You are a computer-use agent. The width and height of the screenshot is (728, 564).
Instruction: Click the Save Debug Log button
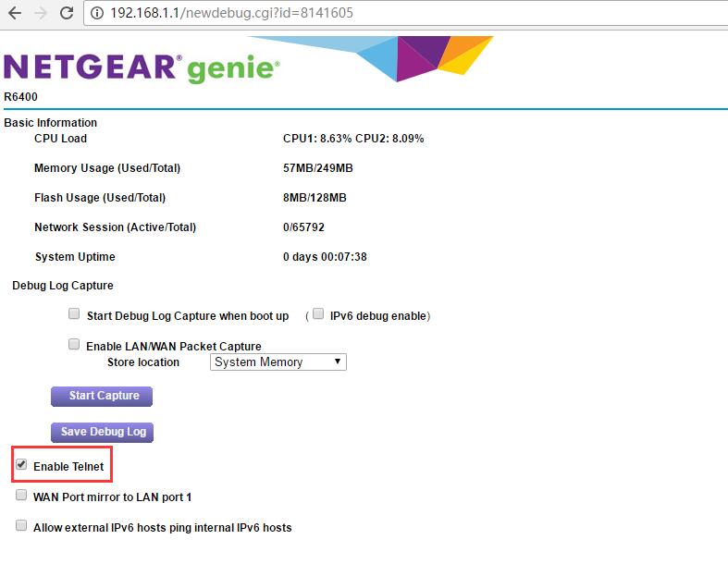[103, 432]
